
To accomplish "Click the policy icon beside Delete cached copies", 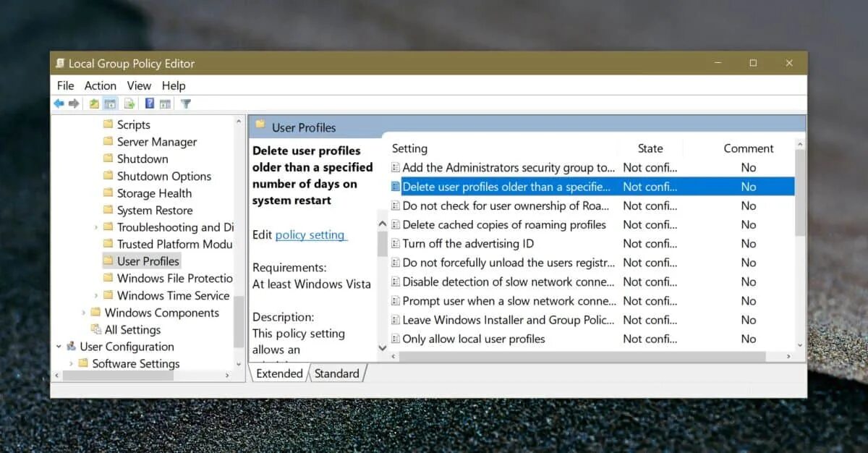I will click(x=396, y=224).
